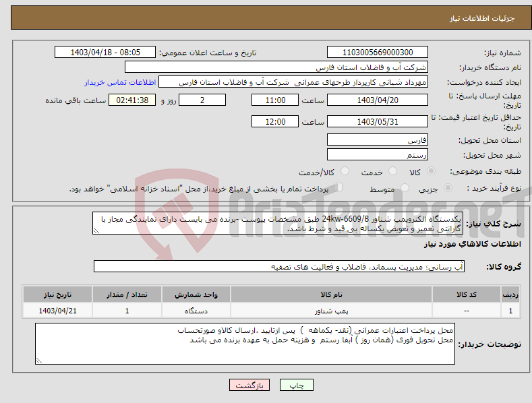Click the تاریخ نیاز column header
The width and height of the screenshot is (532, 403).
tap(58, 294)
